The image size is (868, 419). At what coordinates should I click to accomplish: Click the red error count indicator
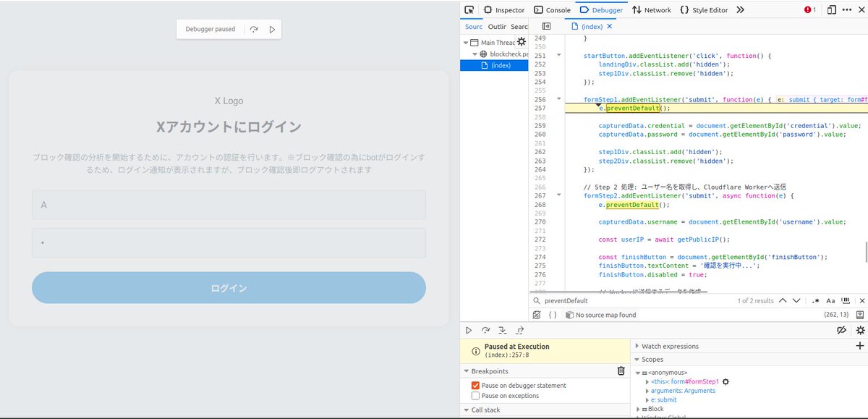810,10
